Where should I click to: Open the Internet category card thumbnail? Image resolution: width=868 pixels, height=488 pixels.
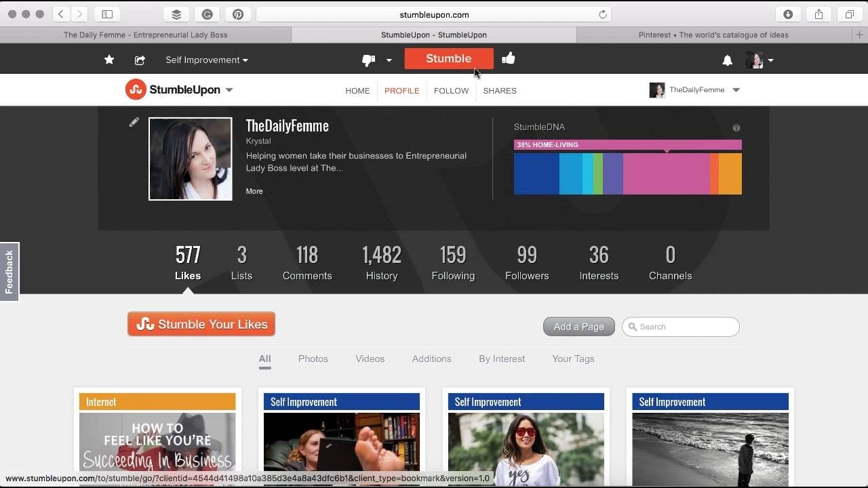click(157, 449)
